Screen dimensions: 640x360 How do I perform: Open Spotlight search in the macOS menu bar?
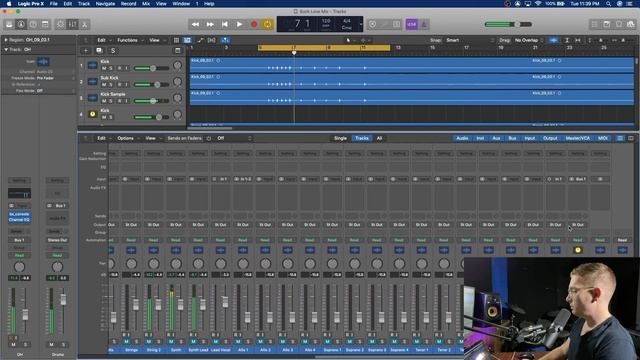tap(609, 4)
